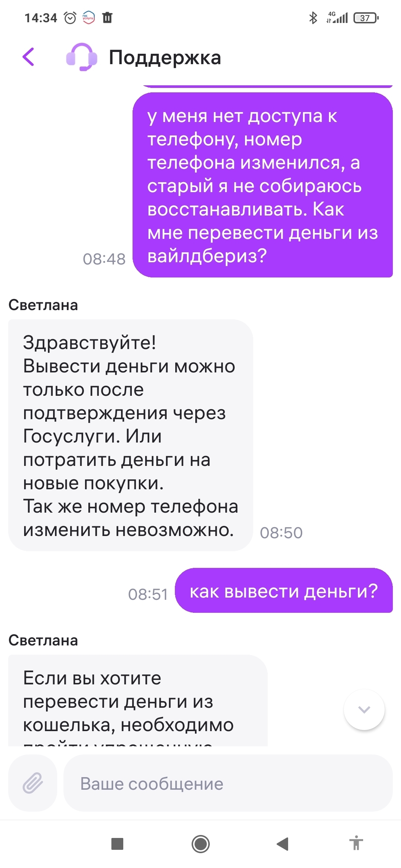Tap the "как вывести деньги?" message bubble
This screenshot has height=868, width=401.
284,591
